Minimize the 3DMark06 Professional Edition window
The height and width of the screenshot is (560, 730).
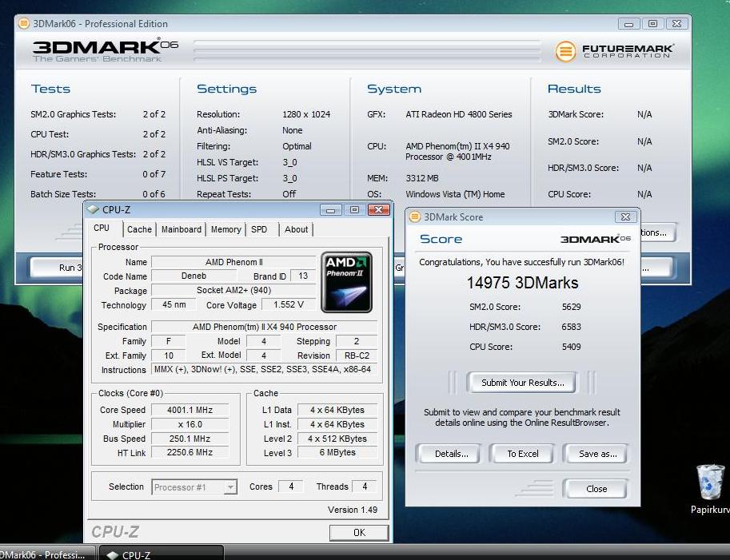point(628,23)
